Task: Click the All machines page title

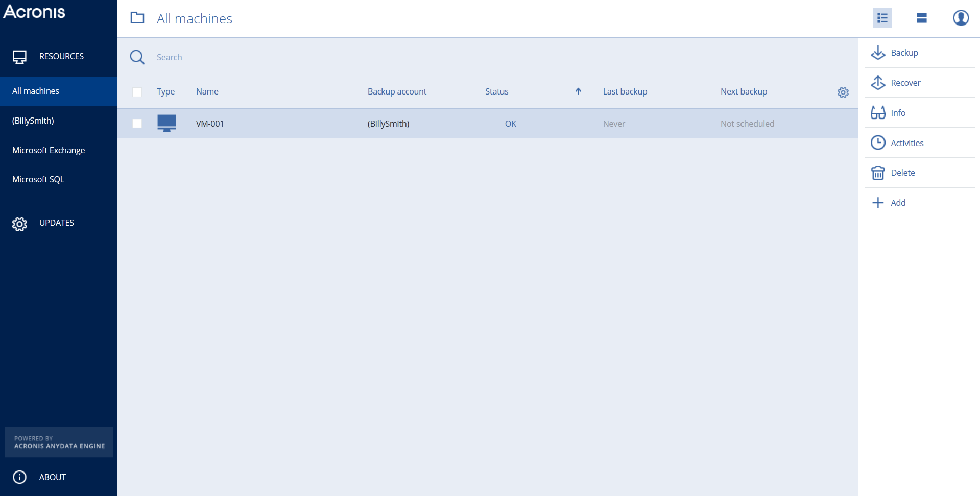Action: (194, 19)
